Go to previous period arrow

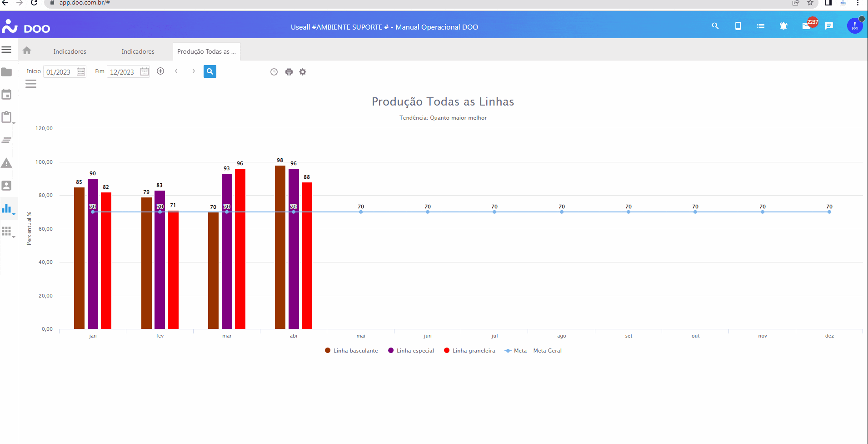(176, 71)
